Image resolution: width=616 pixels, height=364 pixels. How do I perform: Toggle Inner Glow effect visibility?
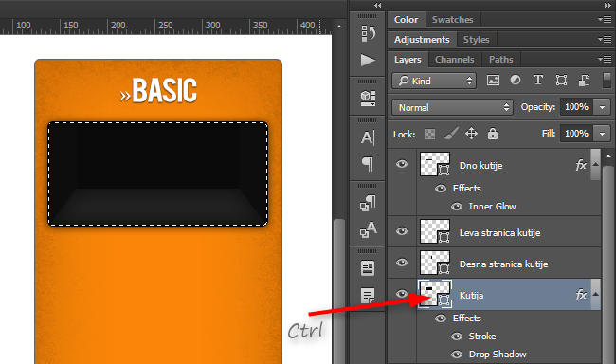click(457, 207)
